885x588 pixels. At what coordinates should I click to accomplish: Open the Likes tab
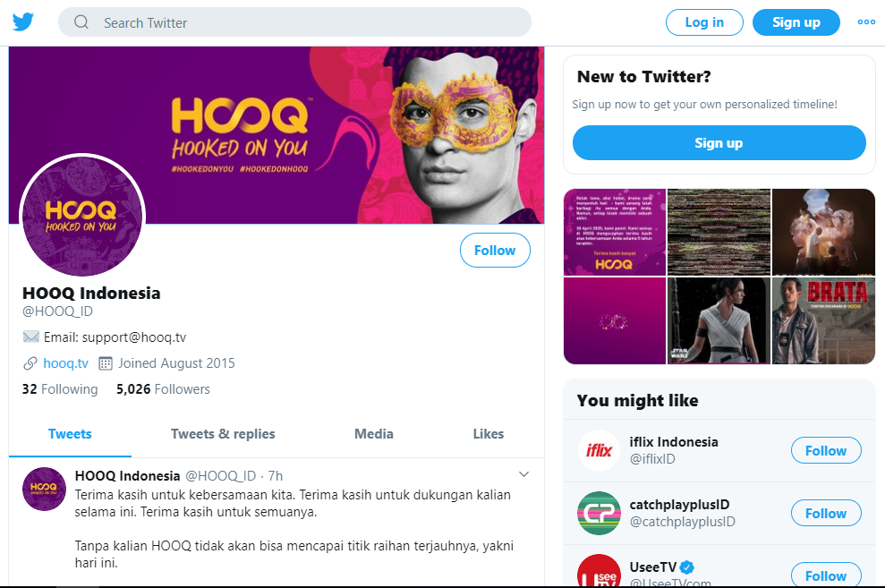(488, 434)
